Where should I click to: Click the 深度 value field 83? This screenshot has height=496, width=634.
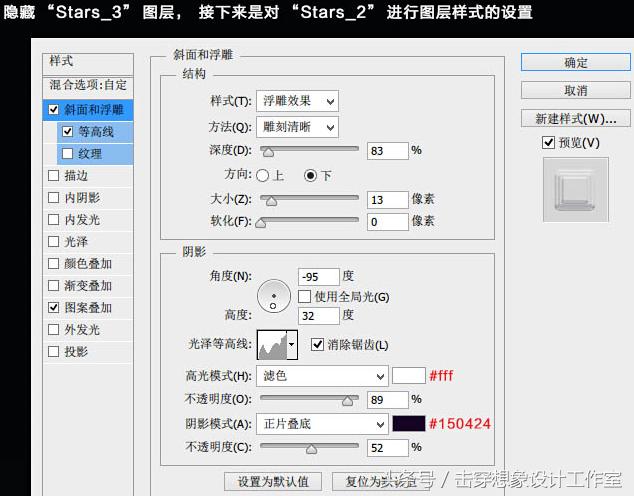click(388, 151)
